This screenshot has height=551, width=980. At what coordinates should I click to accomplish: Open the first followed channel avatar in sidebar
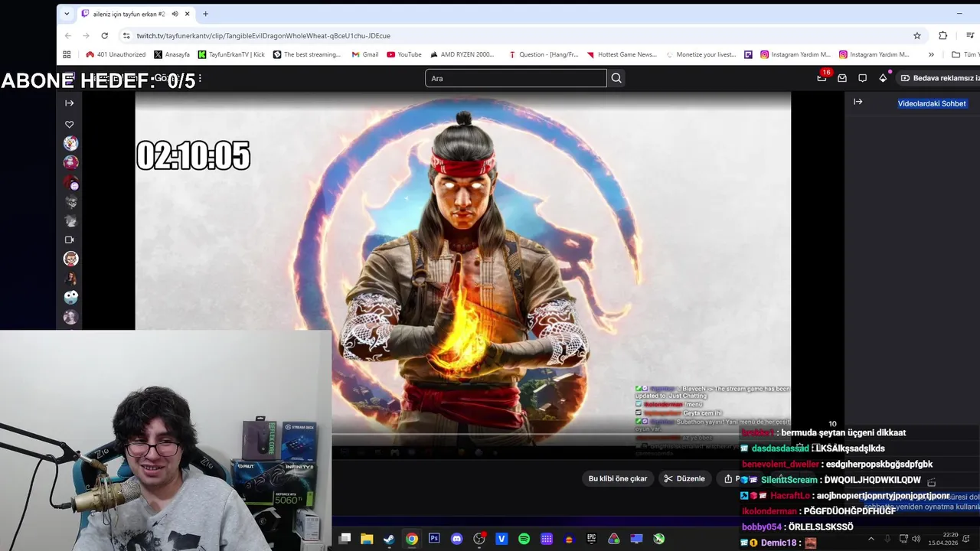(70, 143)
